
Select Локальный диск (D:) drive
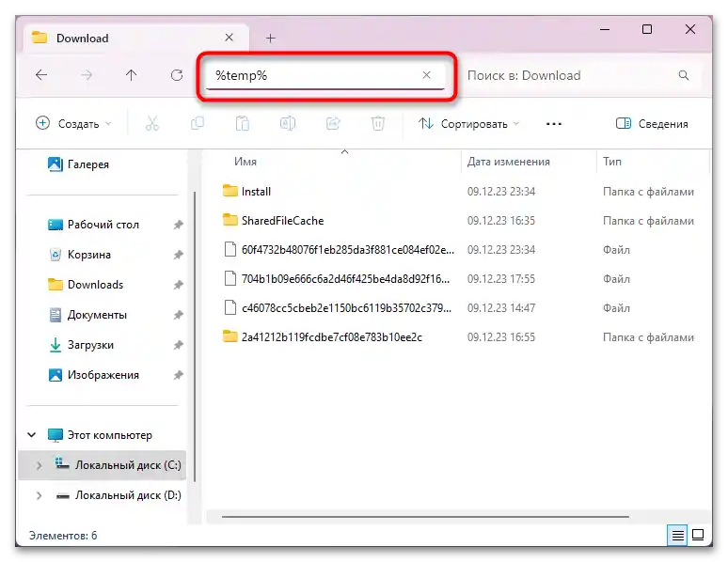pyautogui.click(x=118, y=495)
